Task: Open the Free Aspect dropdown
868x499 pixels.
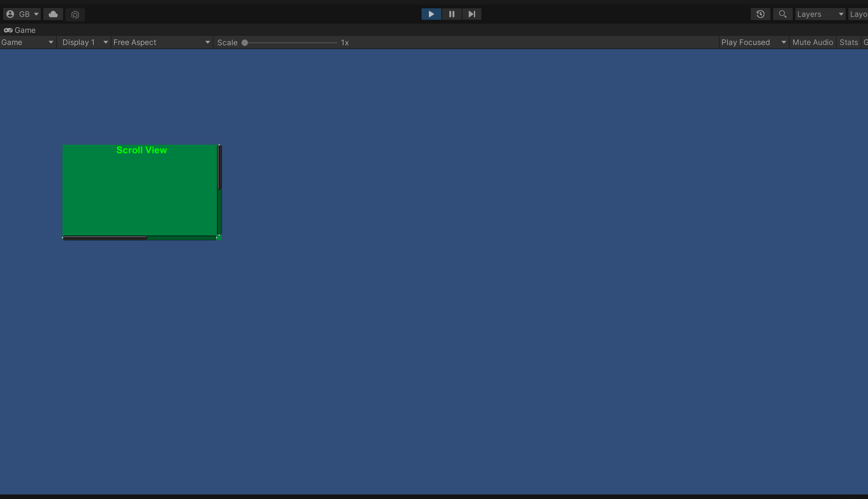Action: pos(162,42)
